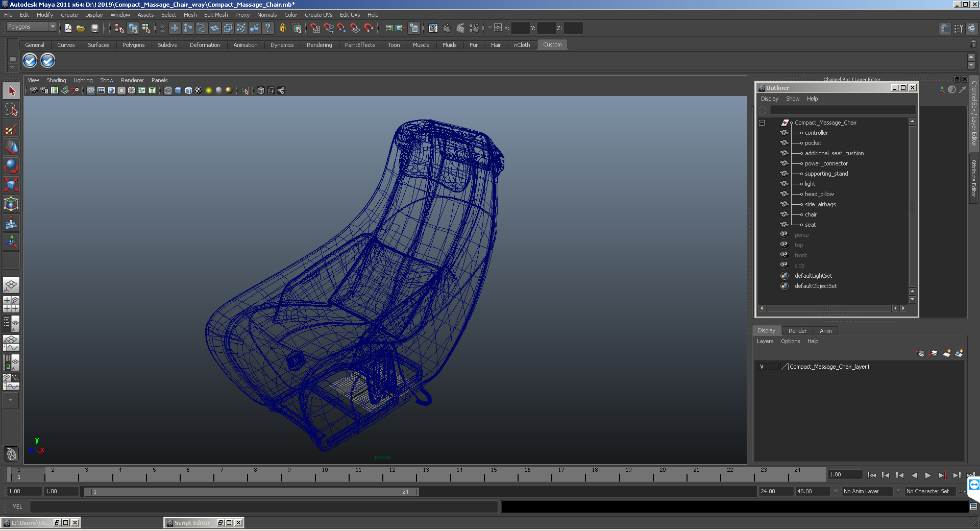The width and height of the screenshot is (980, 531).
Task: Toggle the Wireframe cube display viewport icon
Action: (168, 90)
